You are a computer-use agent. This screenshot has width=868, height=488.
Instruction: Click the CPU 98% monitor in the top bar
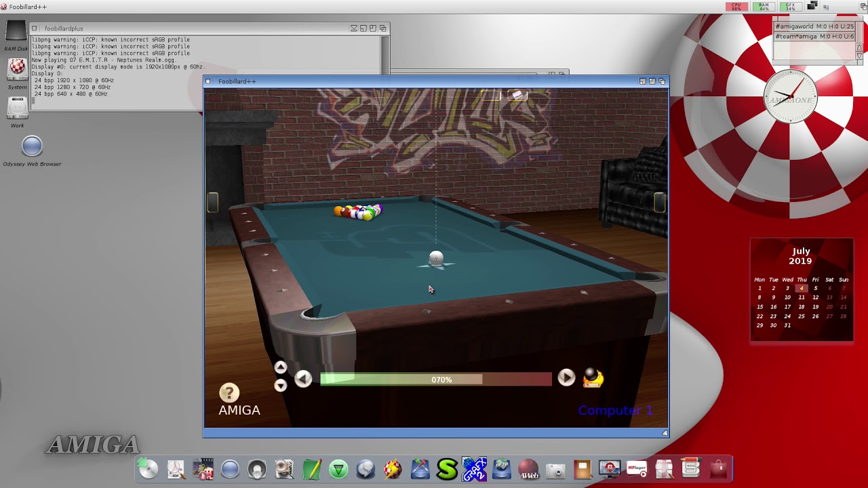tap(736, 7)
